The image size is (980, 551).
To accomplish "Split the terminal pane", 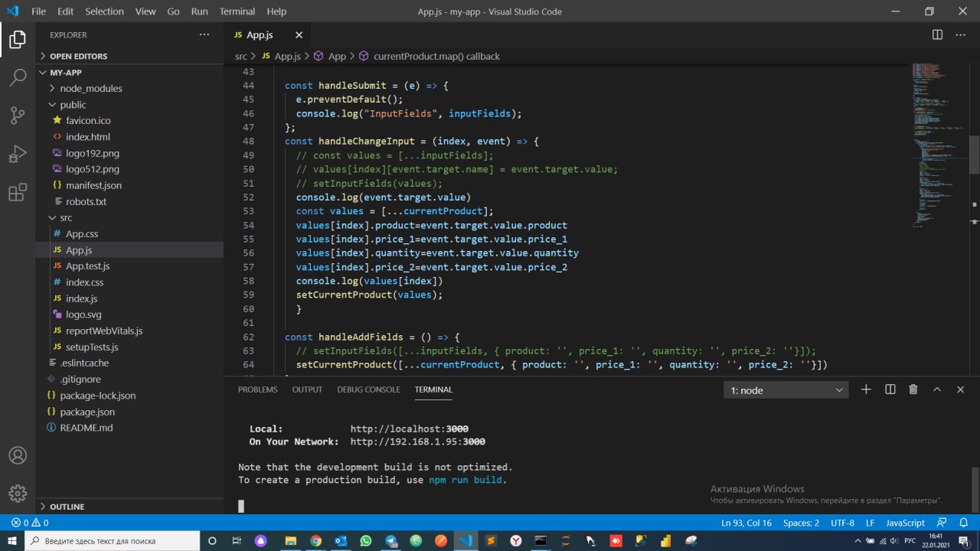I will point(890,390).
